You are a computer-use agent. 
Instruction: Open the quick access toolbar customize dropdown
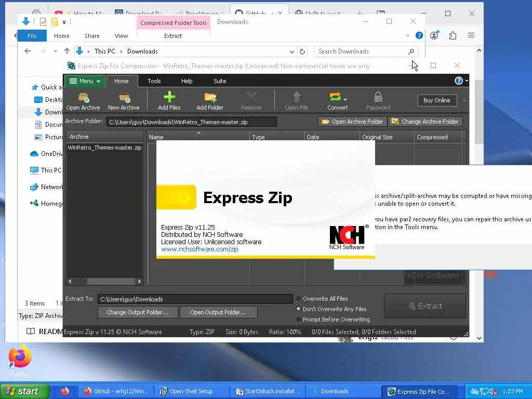pos(64,22)
